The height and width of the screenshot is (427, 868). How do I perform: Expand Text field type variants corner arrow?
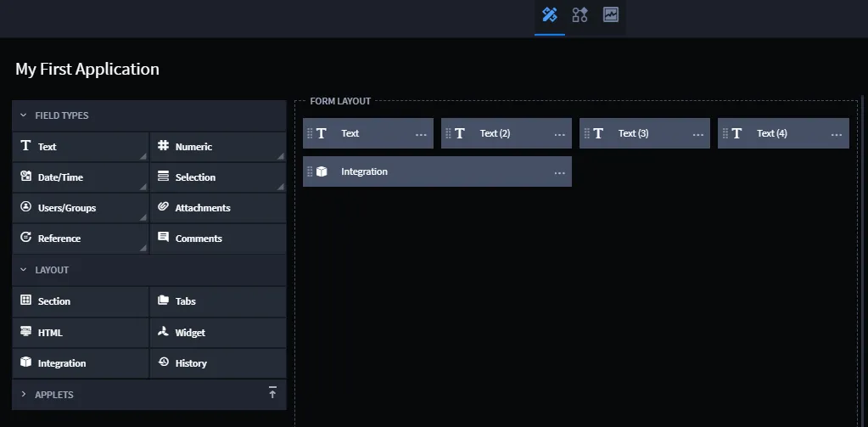(x=143, y=157)
